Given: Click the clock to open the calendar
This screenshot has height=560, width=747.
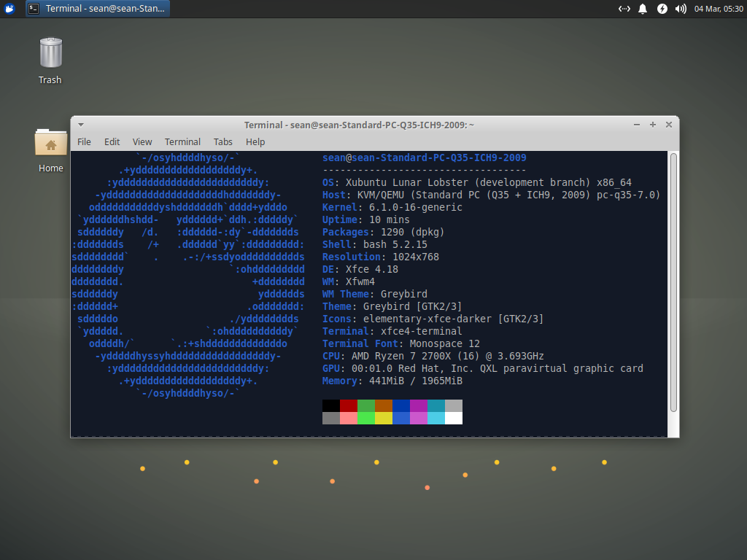Looking at the screenshot, I should tap(718, 9).
